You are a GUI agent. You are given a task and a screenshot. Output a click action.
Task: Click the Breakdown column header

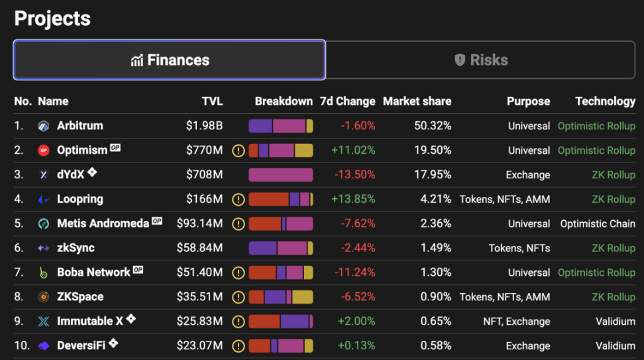click(x=284, y=101)
